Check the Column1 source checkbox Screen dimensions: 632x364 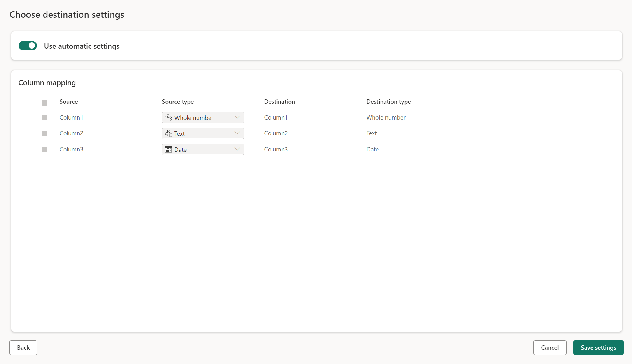[44, 117]
